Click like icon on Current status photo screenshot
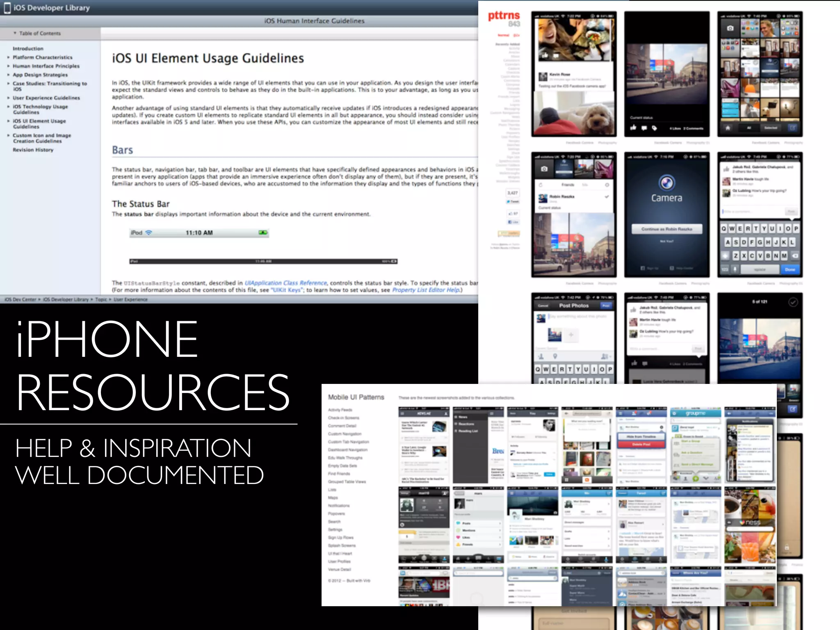Screen dimensions: 840x630 click(633, 128)
